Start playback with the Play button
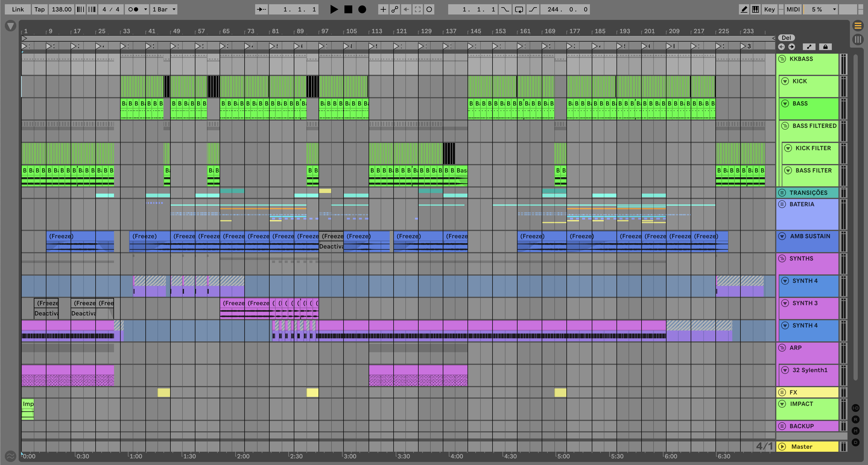 pyautogui.click(x=334, y=9)
